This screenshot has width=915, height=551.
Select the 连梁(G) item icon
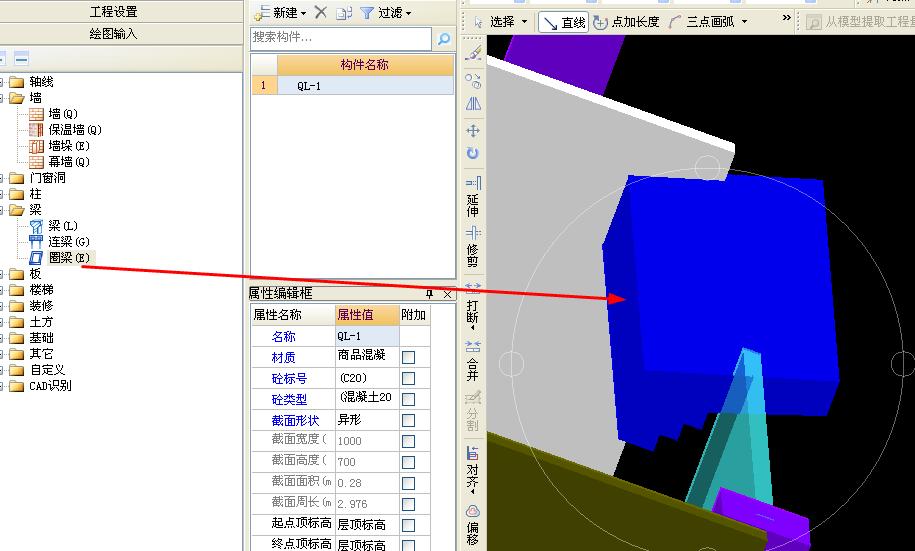pos(36,242)
